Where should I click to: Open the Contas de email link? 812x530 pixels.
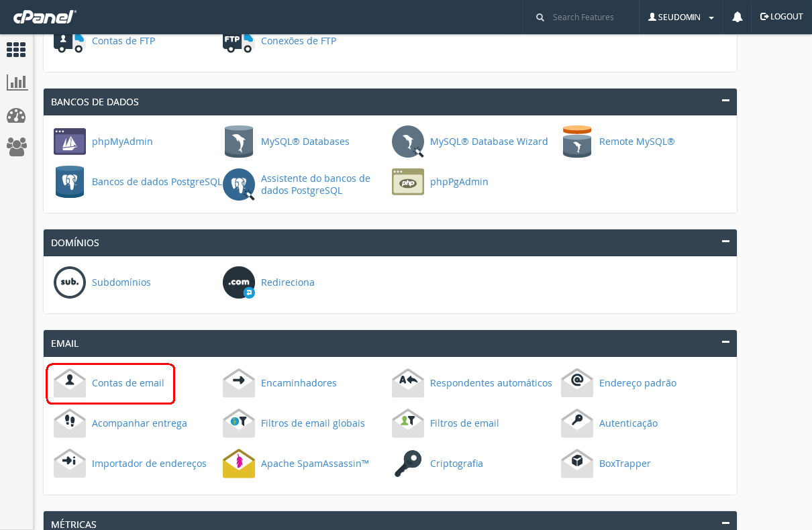click(128, 383)
